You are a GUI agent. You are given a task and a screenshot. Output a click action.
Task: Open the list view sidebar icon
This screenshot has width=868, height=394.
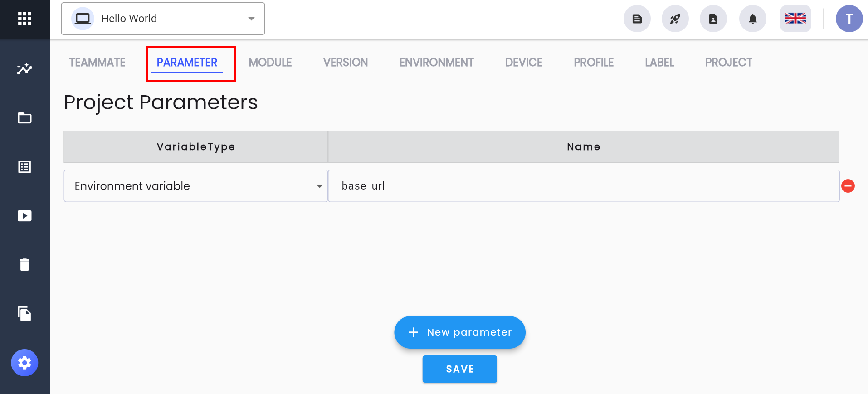24,167
